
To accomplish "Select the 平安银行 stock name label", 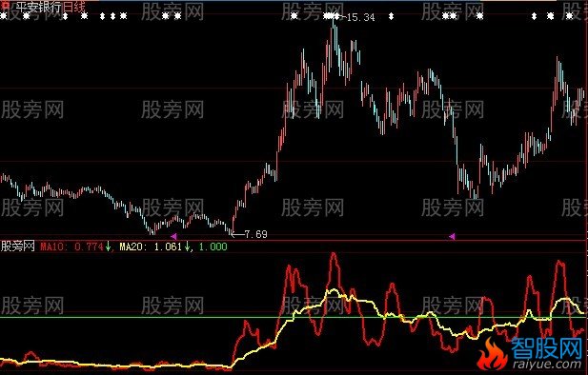I will click(x=39, y=7).
